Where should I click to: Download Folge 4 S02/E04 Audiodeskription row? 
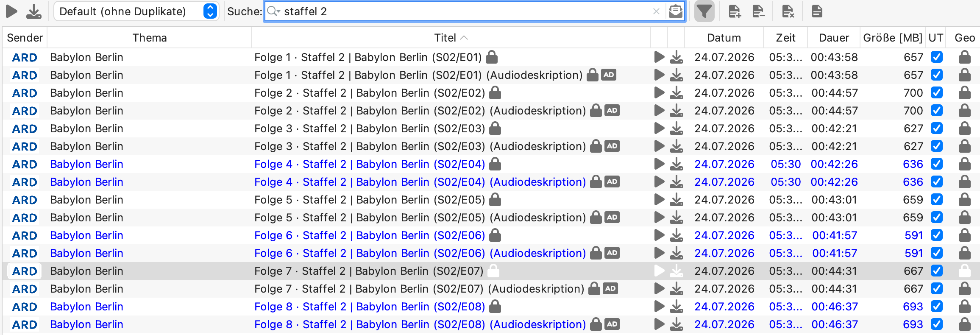point(677,181)
